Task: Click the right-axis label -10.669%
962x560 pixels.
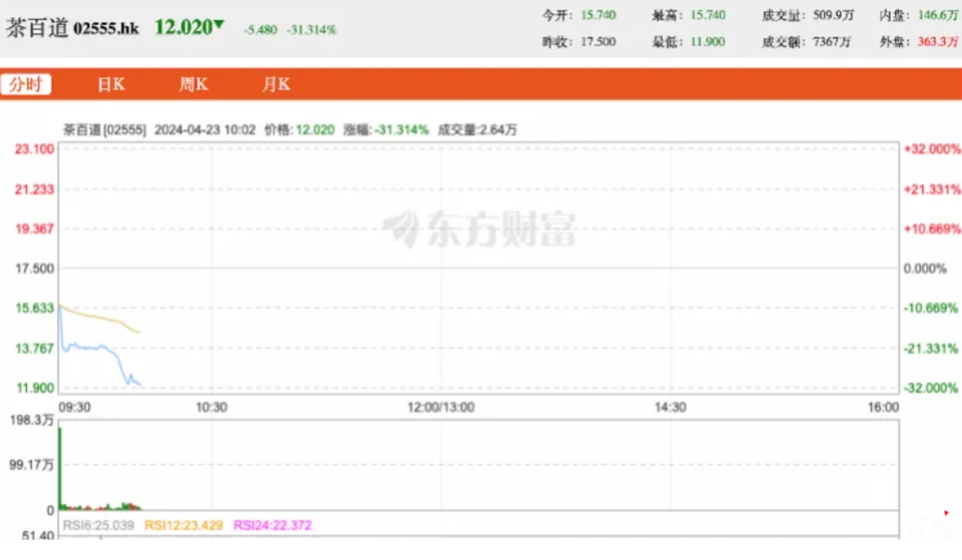Action: click(x=932, y=308)
